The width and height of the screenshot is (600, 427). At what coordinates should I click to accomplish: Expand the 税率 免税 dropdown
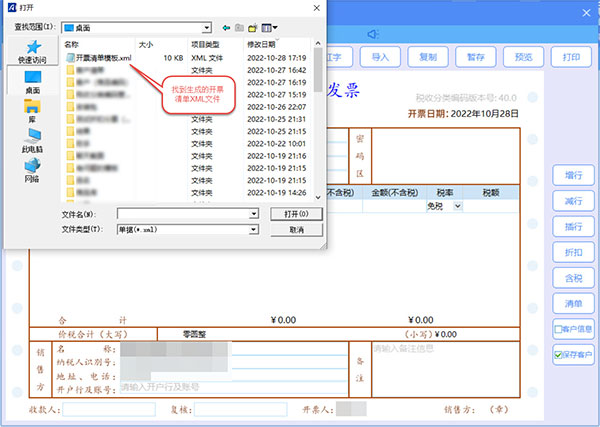click(x=458, y=205)
